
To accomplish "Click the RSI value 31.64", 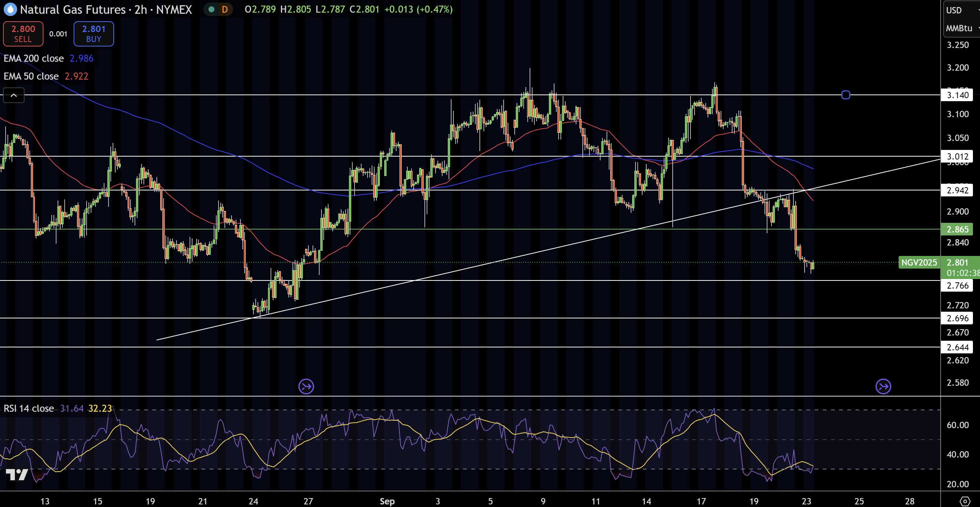I will pyautogui.click(x=71, y=408).
